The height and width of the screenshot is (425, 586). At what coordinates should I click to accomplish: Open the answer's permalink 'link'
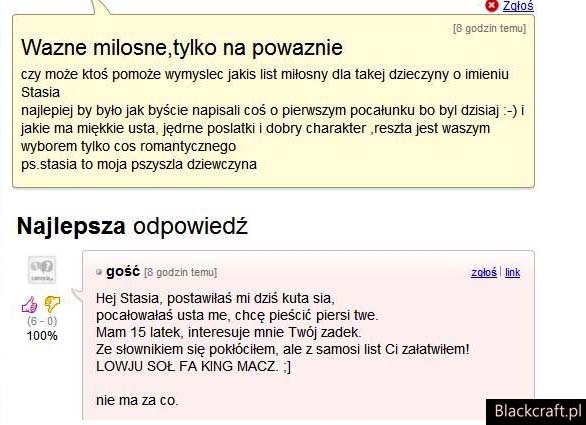[x=512, y=272]
